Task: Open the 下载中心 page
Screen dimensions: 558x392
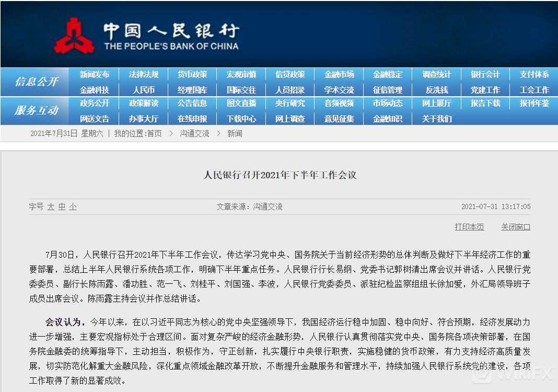Action: pyautogui.click(x=241, y=119)
